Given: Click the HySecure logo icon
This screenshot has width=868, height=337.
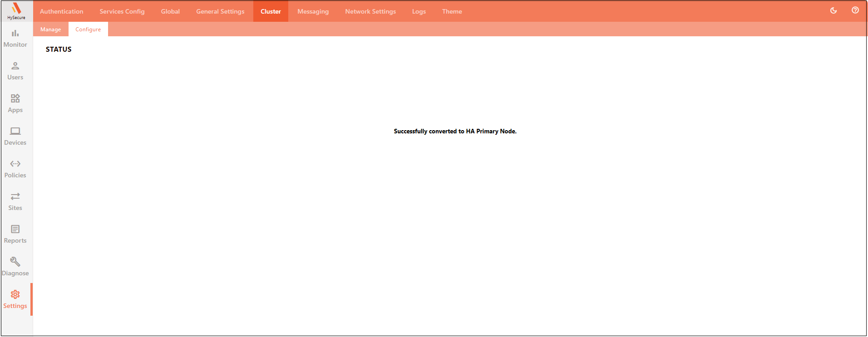Looking at the screenshot, I should (16, 9).
